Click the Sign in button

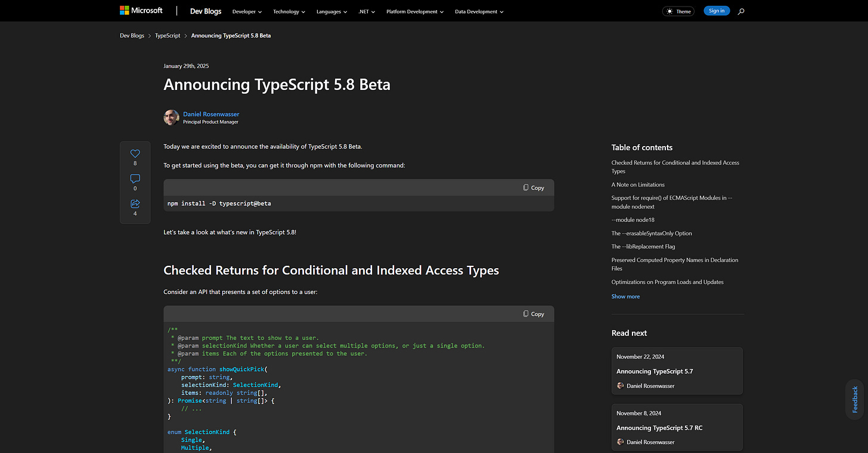pyautogui.click(x=717, y=11)
